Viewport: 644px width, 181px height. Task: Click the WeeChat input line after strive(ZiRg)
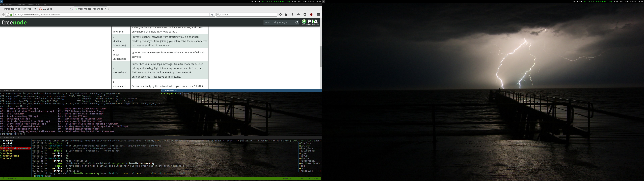[x=55, y=176]
